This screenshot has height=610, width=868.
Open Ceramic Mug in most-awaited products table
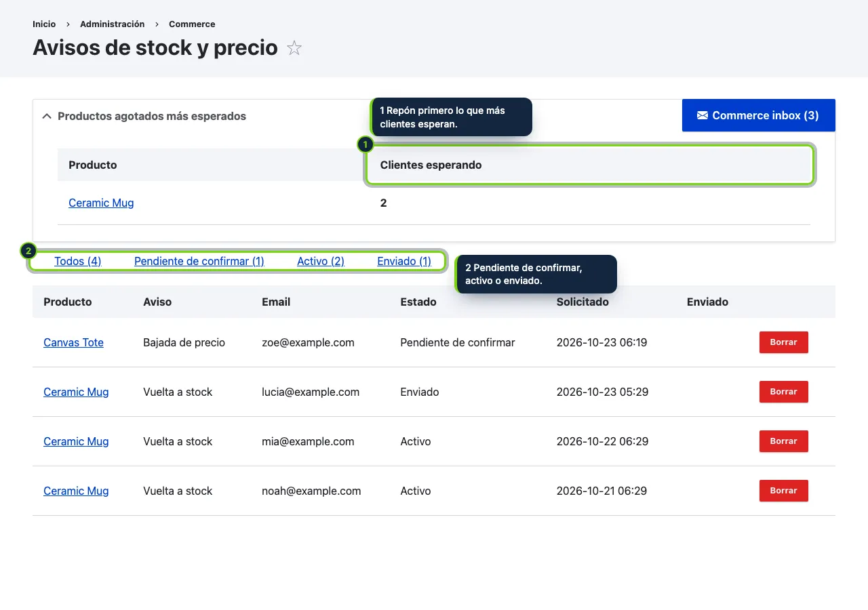coord(101,203)
